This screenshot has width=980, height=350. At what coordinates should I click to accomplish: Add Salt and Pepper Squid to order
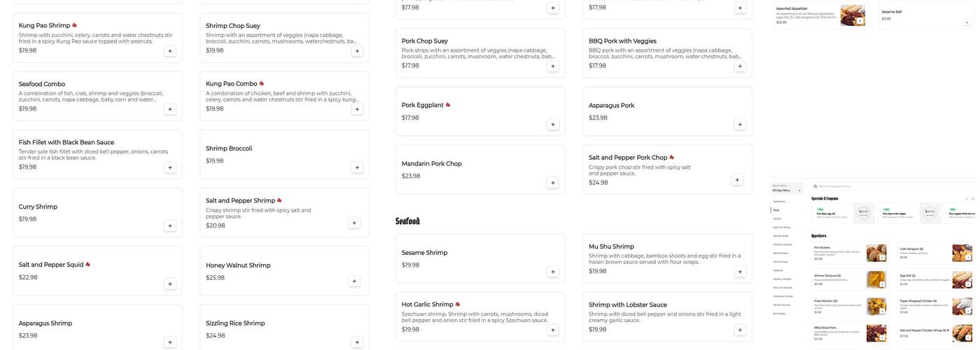(170, 284)
